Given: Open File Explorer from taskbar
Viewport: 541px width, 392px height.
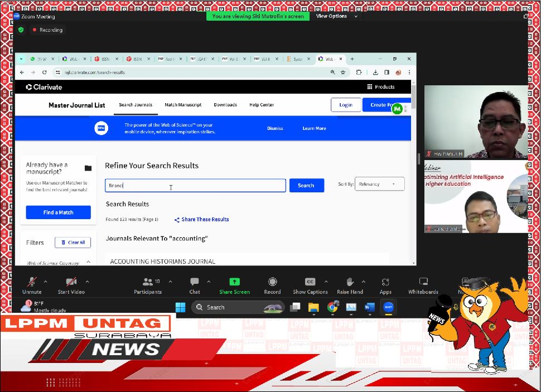Looking at the screenshot, I should tap(313, 307).
